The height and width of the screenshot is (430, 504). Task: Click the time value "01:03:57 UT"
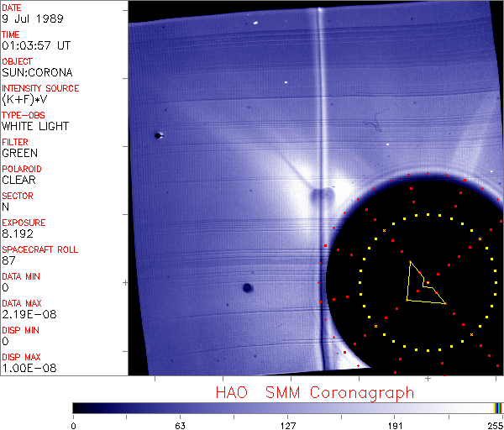(x=34, y=45)
